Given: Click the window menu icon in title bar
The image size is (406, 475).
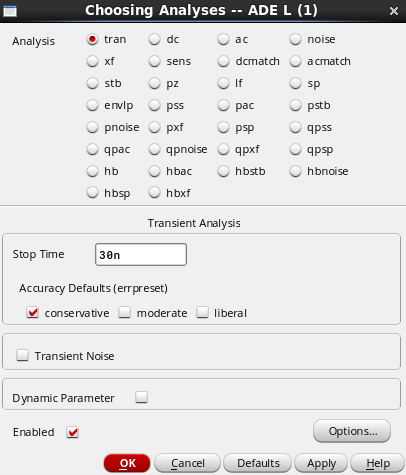Looking at the screenshot, I should pyautogui.click(x=10, y=11).
